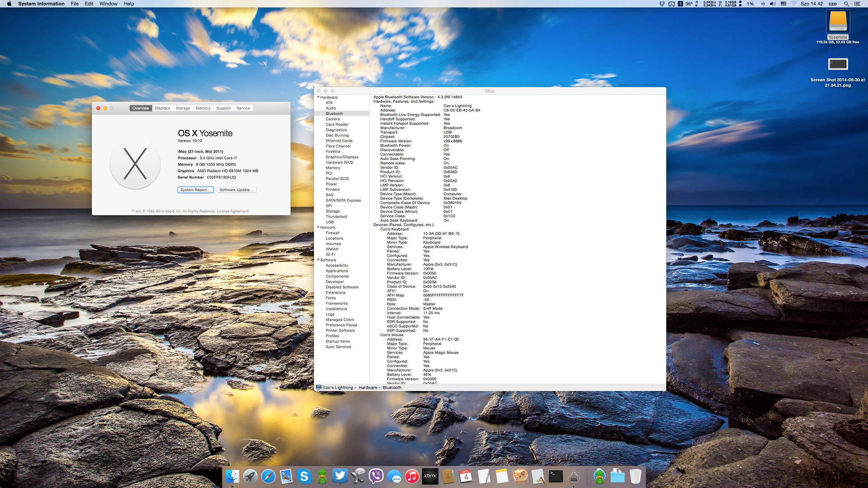Collapse the Network section triangle
The width and height of the screenshot is (868, 488).
tap(318, 227)
